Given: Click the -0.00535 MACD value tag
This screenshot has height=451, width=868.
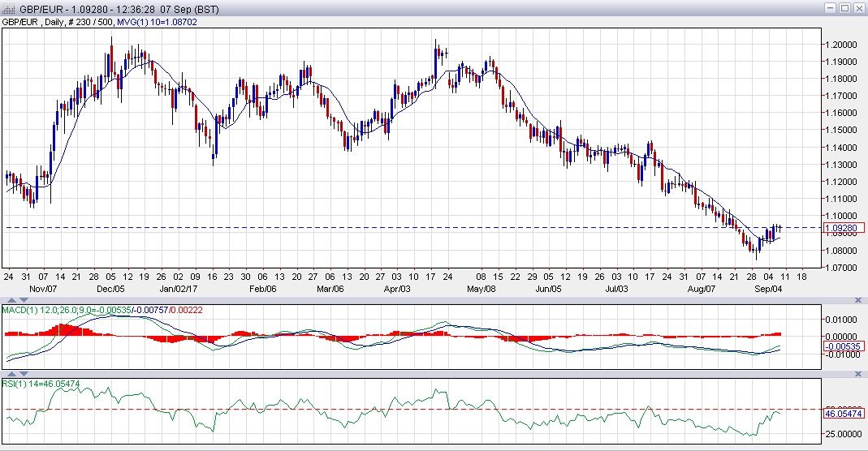Looking at the screenshot, I should pos(844,346).
